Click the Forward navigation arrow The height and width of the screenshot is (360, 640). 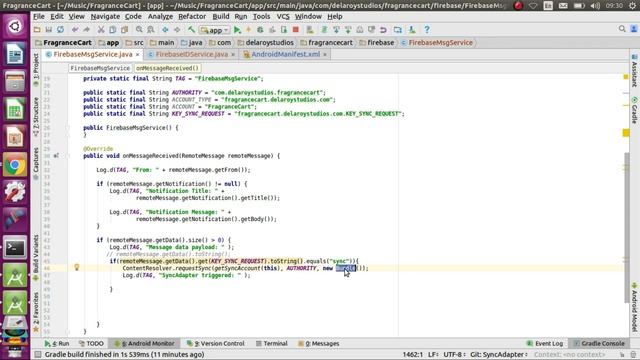(x=177, y=30)
